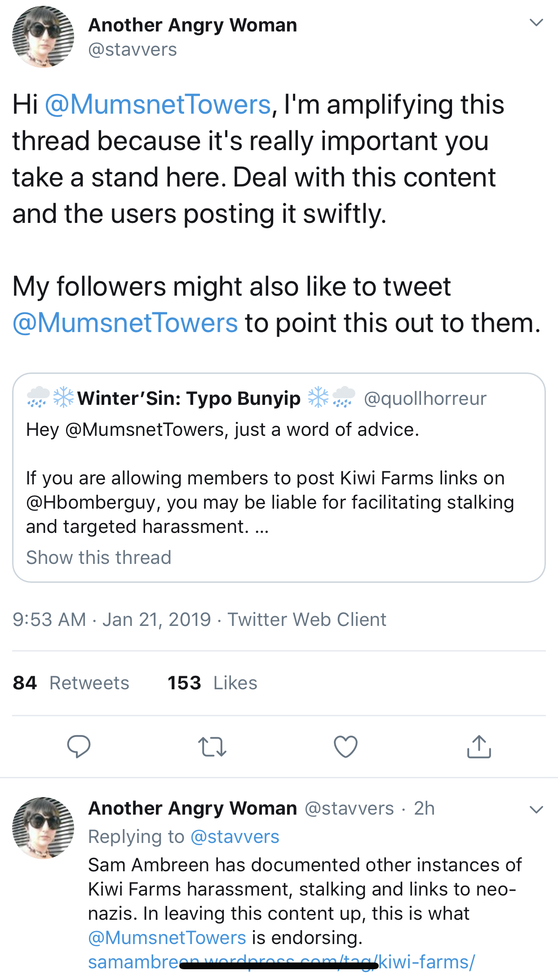
Task: Expand options chevron on reply tweet
Action: click(x=536, y=810)
